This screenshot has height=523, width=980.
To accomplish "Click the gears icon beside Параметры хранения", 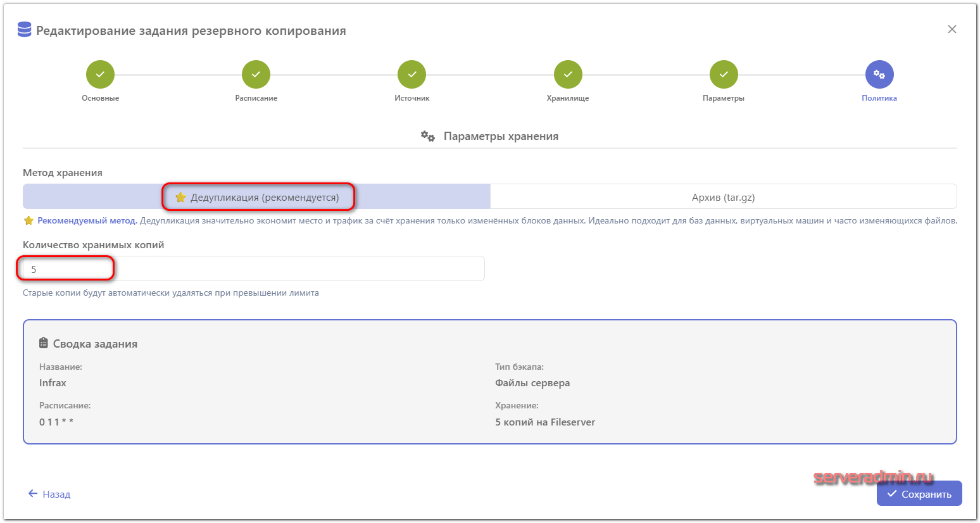I will (x=428, y=136).
